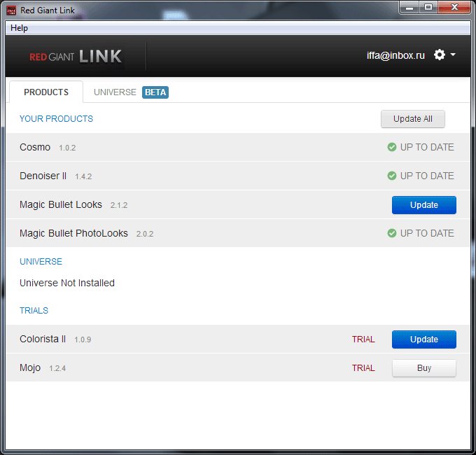Click the Universe Not Installed message

(67, 283)
